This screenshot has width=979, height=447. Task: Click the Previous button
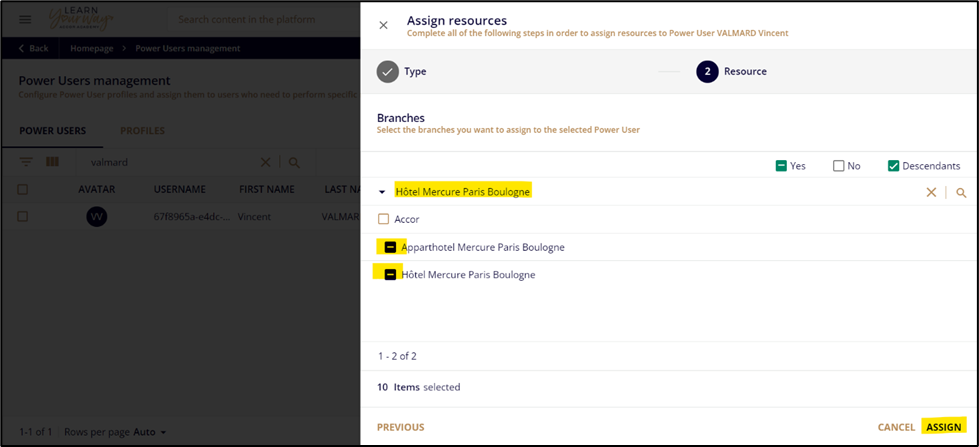point(400,428)
